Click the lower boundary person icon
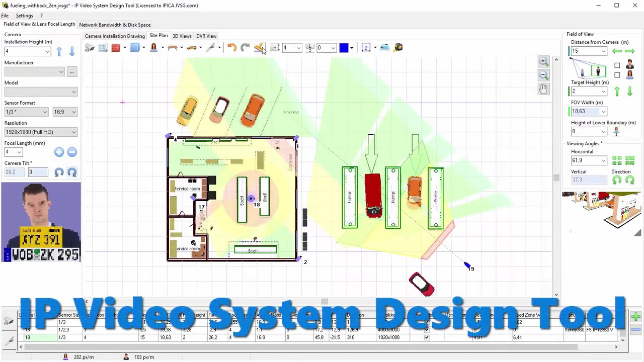Screen dimensions: 644x362 tap(616, 132)
